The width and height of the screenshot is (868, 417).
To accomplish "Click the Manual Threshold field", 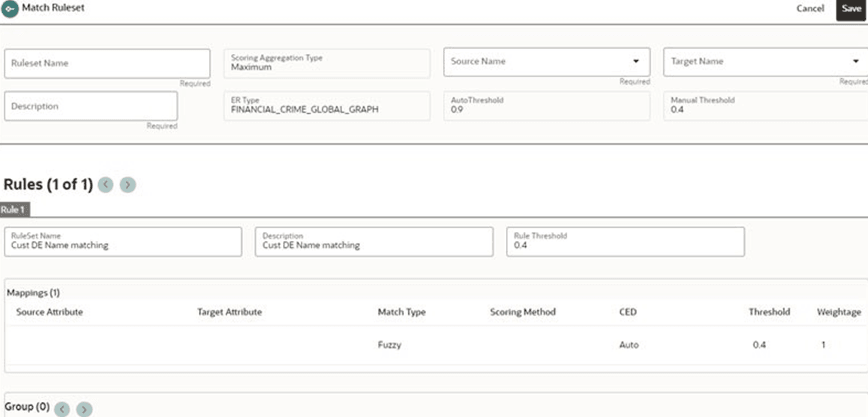I will pos(766,106).
